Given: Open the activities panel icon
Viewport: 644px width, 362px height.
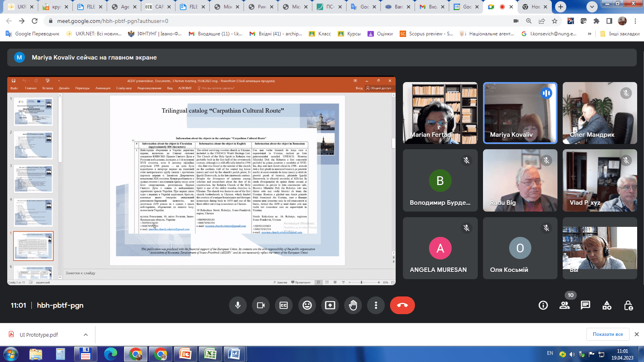Looking at the screenshot, I should 607,305.
